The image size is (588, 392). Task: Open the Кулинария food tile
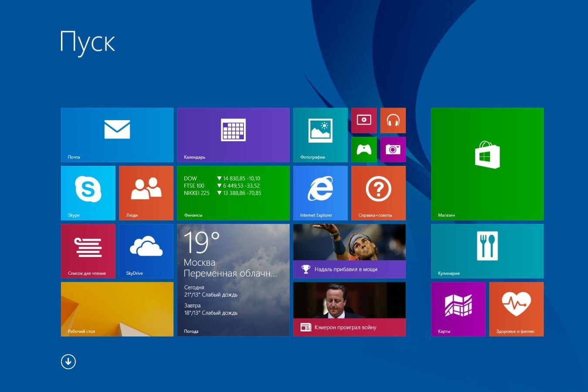click(x=487, y=251)
